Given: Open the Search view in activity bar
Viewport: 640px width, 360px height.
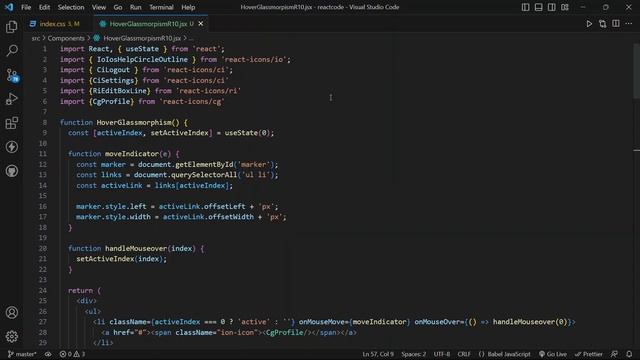Looking at the screenshot, I should tap(11, 51).
